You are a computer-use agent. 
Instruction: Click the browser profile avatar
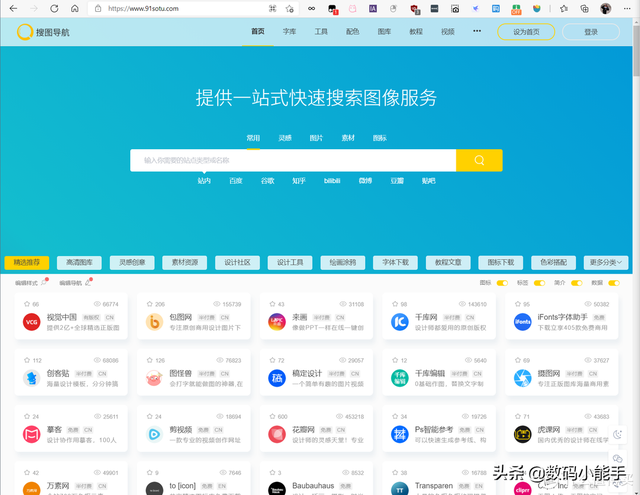coord(606,9)
